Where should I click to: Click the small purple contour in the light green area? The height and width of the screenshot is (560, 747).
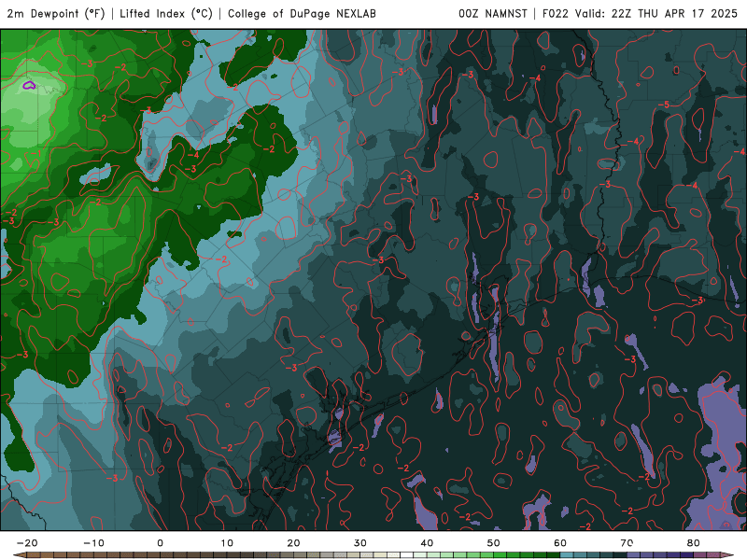[x=29, y=86]
